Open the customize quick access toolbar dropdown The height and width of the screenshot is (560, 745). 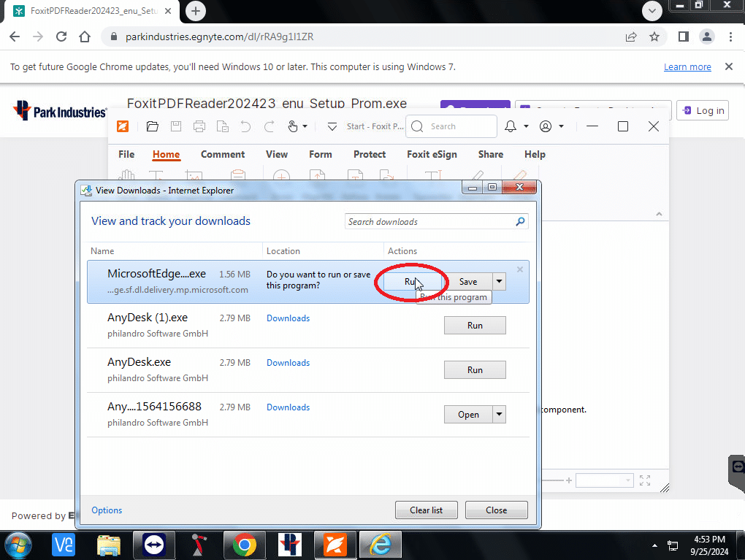click(x=332, y=126)
